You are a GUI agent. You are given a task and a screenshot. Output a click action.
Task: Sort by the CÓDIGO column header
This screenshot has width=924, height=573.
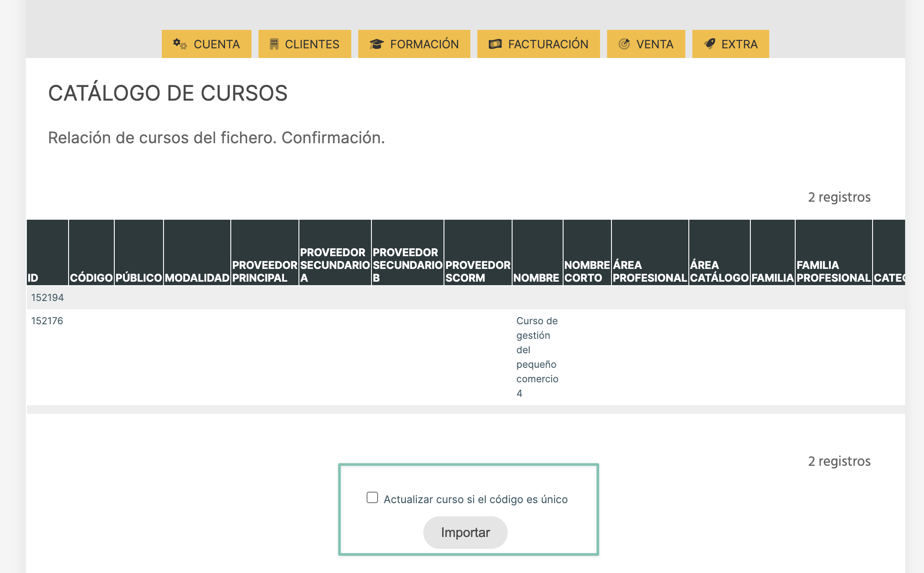91,278
